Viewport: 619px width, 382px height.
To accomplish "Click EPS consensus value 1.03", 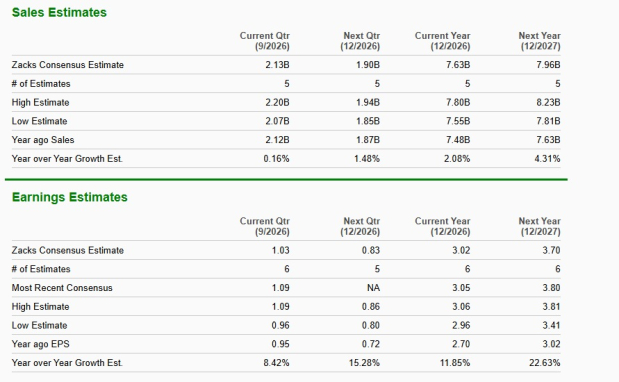I will 281,250.
